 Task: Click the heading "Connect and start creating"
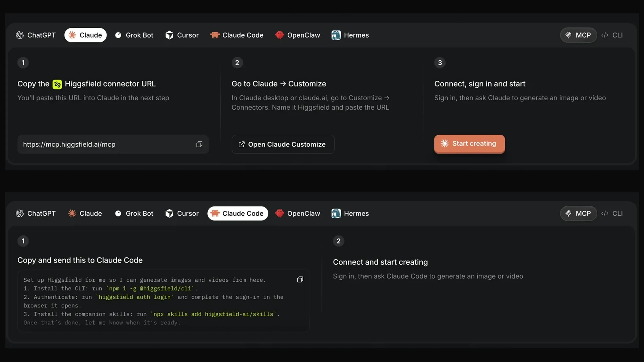[x=380, y=262]
